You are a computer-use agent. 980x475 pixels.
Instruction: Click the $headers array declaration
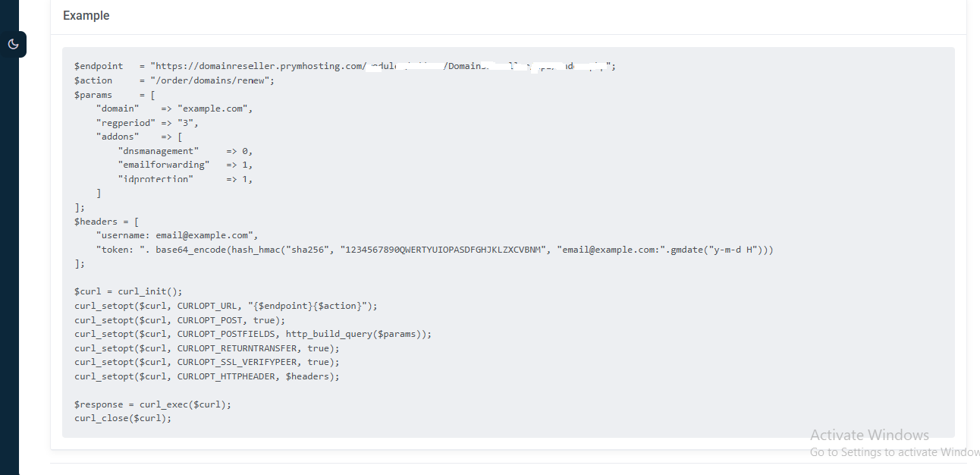[106, 222]
